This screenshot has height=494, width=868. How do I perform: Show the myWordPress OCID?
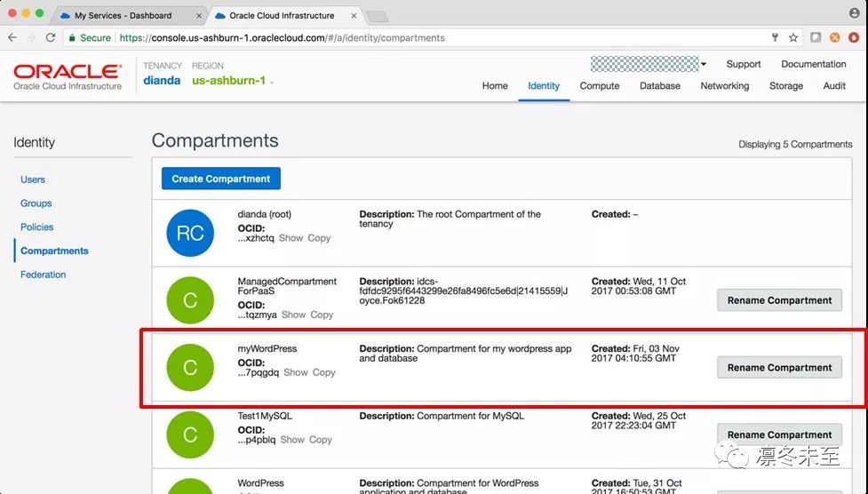[296, 372]
